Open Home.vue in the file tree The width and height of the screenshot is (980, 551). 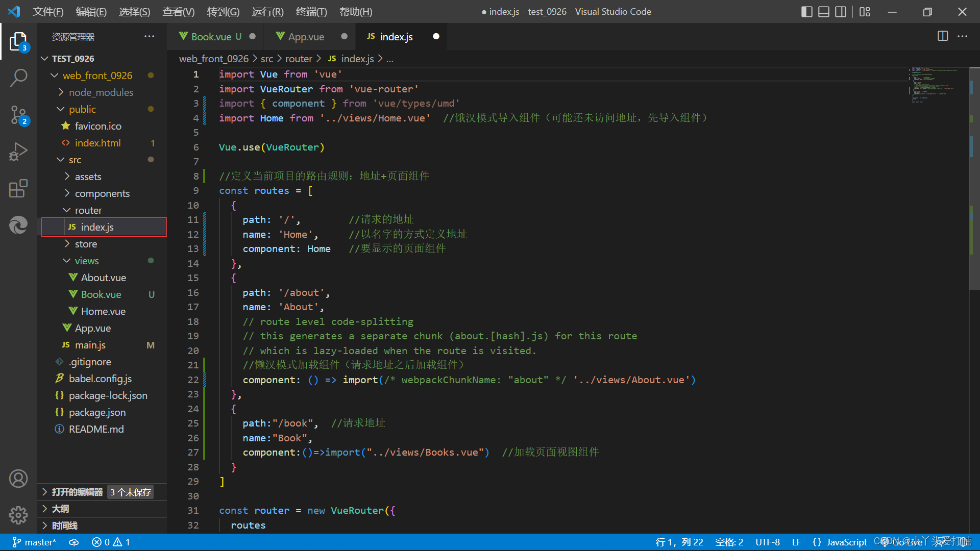pos(103,311)
